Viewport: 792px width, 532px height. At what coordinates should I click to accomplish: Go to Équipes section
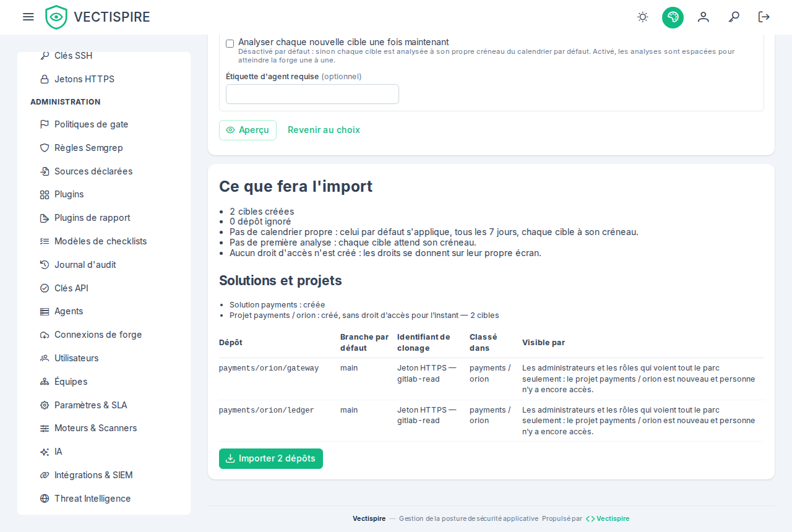pos(104,382)
